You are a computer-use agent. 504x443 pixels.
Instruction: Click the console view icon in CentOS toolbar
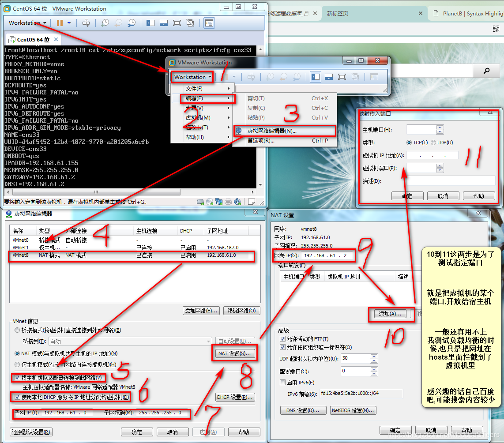209,23
